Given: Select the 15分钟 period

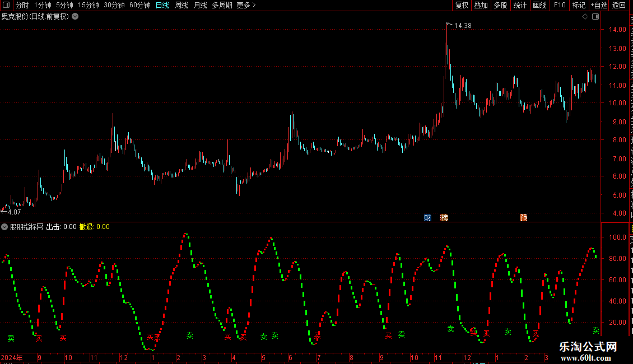Looking at the screenshot, I should click(89, 5).
